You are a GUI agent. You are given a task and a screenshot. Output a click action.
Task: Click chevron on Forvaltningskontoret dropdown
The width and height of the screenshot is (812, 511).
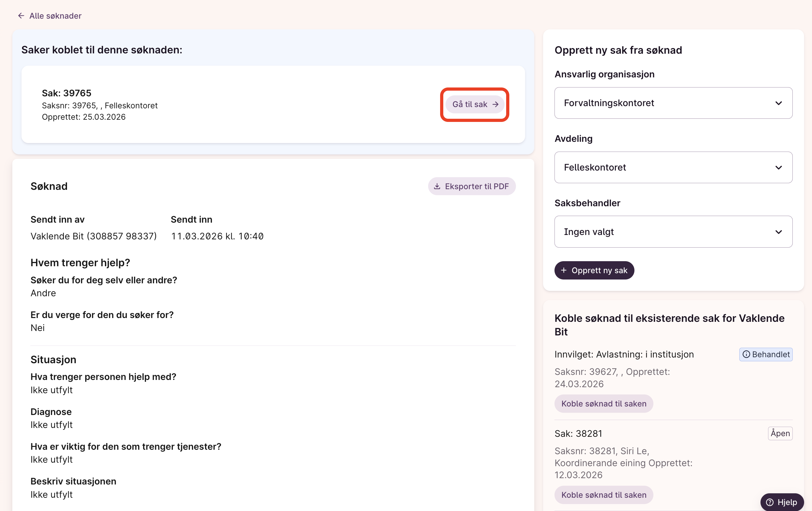tap(778, 103)
